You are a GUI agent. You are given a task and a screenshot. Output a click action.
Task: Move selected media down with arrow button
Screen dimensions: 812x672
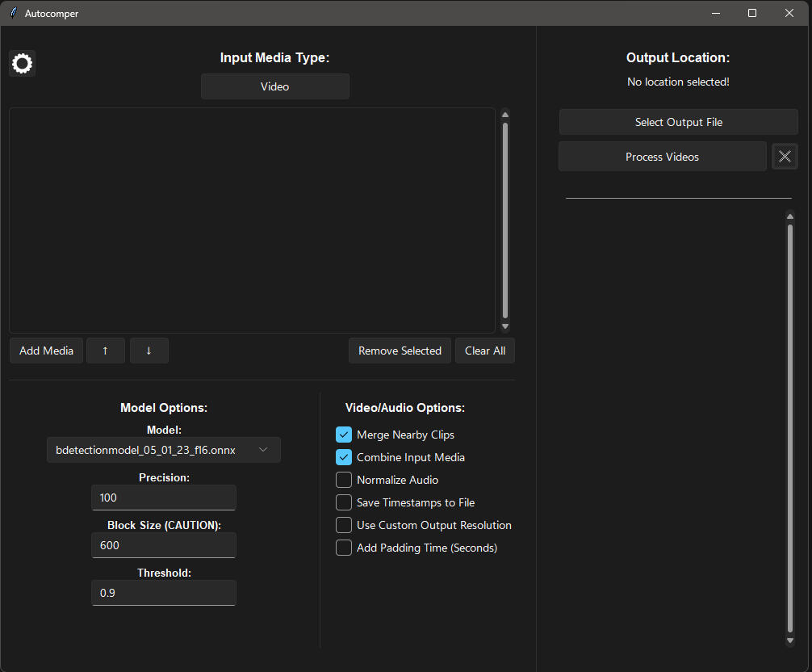(x=149, y=351)
